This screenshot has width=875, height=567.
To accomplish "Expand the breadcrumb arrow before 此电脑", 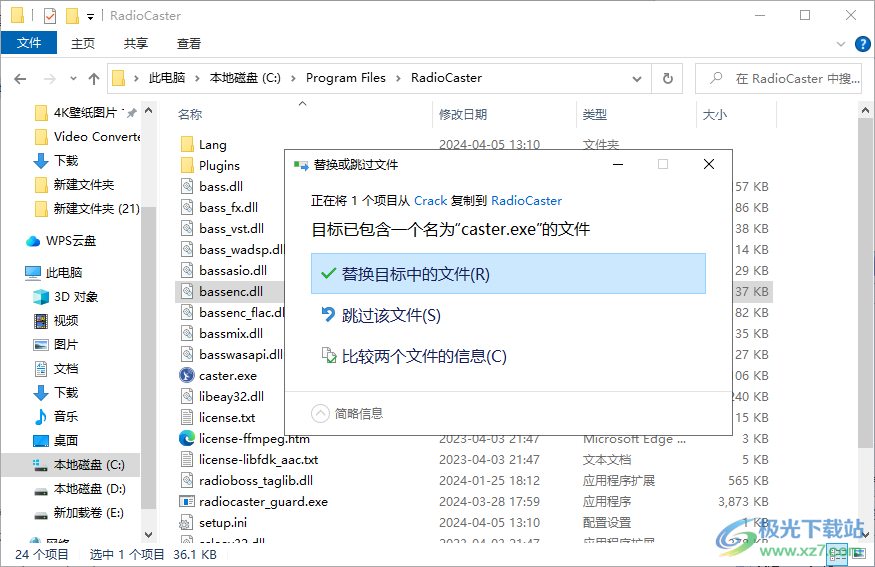I will [x=136, y=79].
